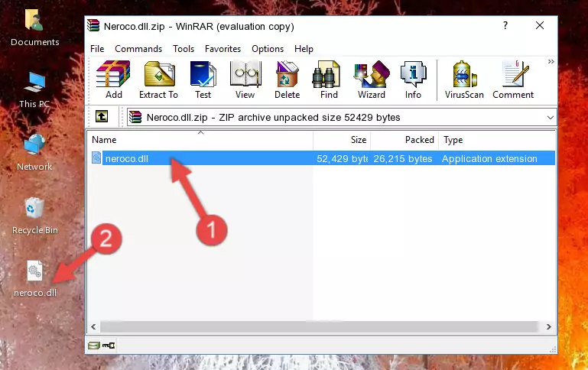The width and height of the screenshot is (588, 370).
Task: Click the drive icon in status bar
Action: (x=94, y=345)
